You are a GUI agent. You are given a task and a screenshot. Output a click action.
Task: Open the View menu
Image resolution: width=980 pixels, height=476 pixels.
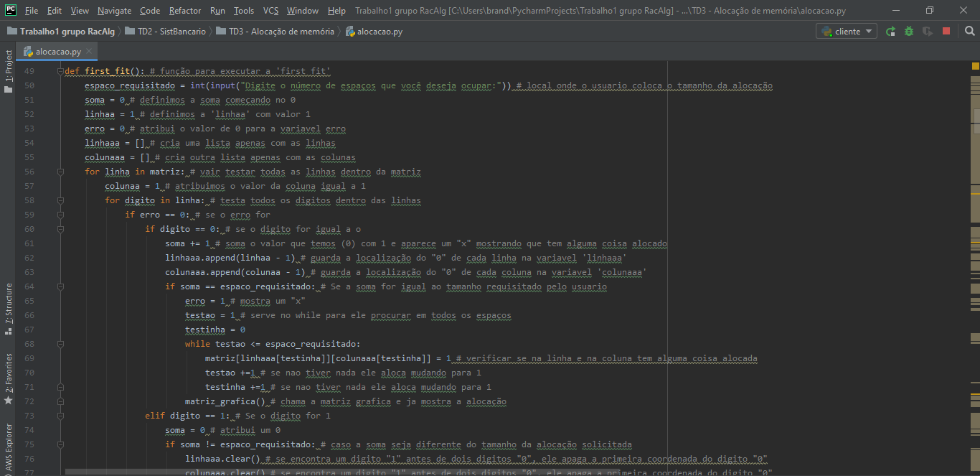point(80,11)
